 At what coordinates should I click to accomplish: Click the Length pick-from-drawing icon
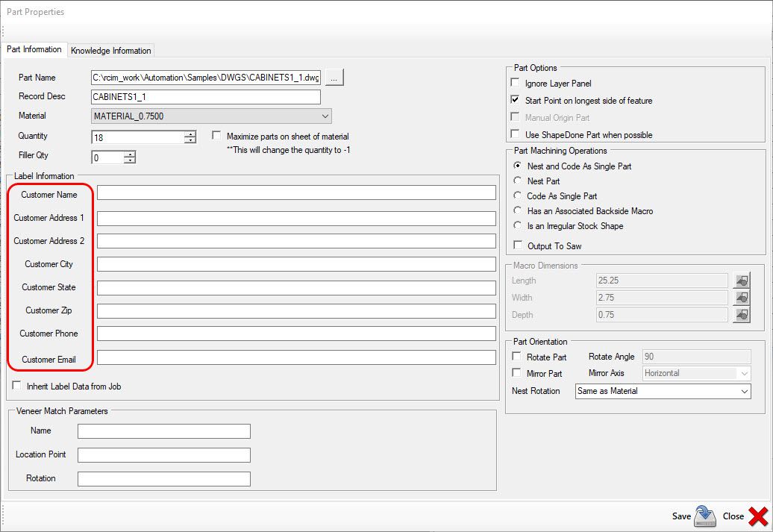coord(741,281)
